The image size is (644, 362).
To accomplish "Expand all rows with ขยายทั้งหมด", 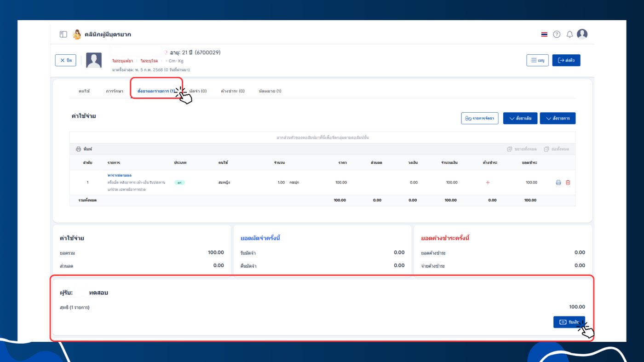I will pos(522,149).
